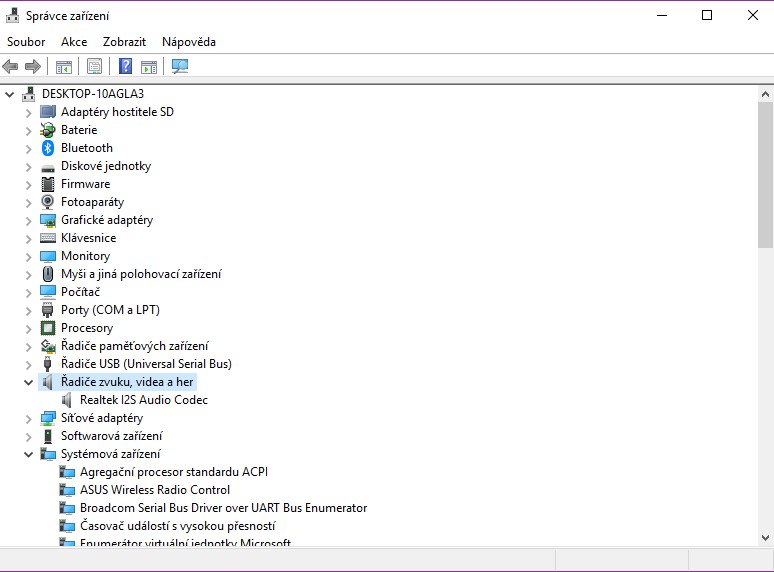
Task: Select Realtek I2S Audio Codec device
Action: click(144, 400)
